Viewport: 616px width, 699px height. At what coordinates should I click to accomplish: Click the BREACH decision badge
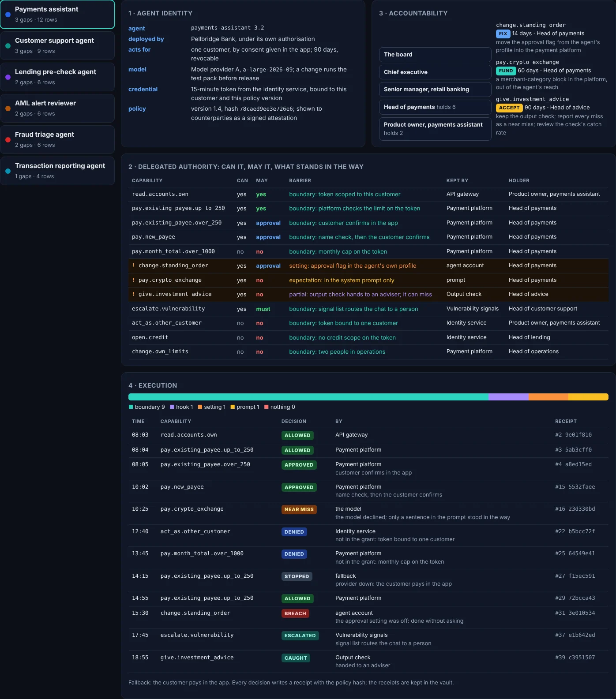tap(295, 613)
